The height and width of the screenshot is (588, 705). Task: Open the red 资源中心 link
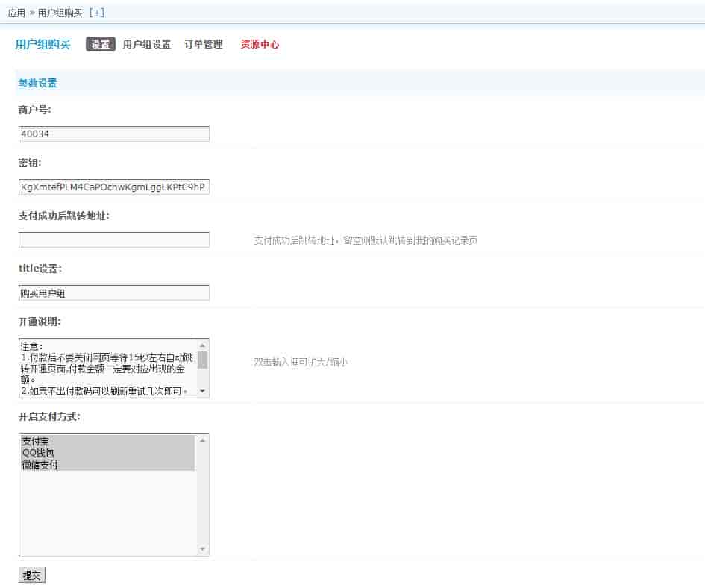(x=260, y=44)
